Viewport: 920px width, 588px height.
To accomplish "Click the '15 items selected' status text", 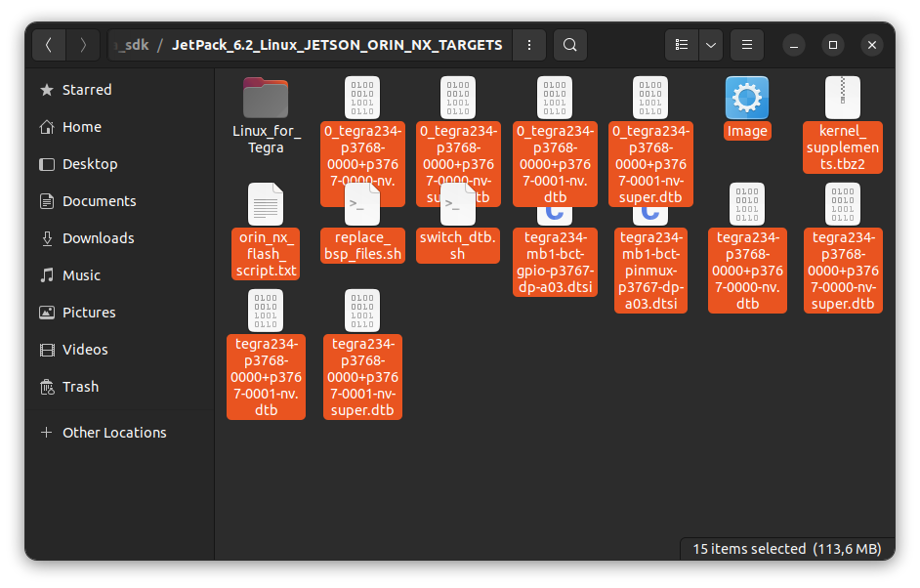I will pyautogui.click(x=749, y=549).
